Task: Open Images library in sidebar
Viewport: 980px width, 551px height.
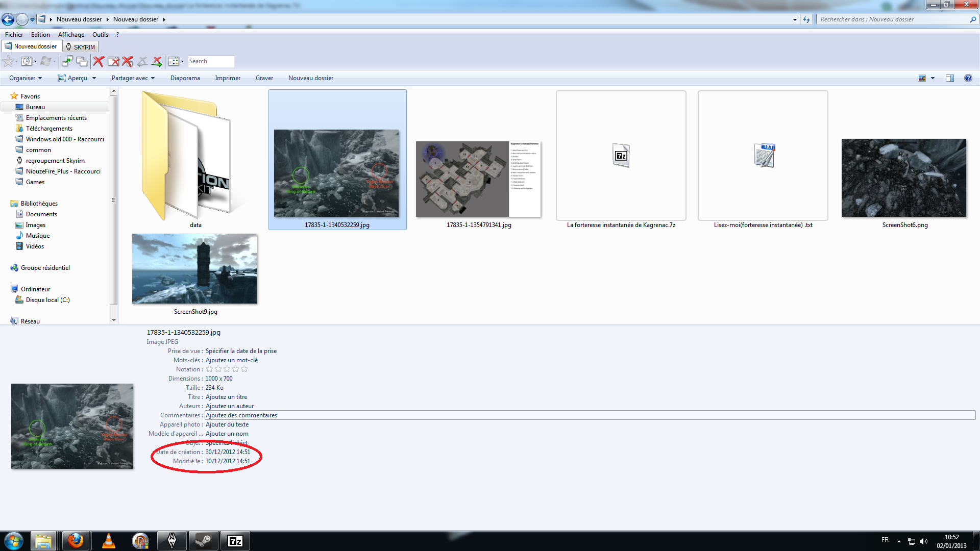Action: point(36,225)
